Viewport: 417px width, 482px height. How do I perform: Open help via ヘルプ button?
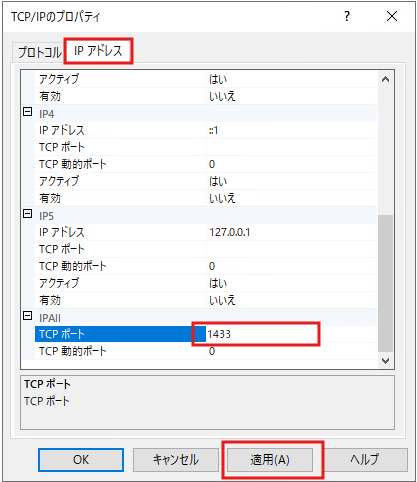[x=365, y=460]
